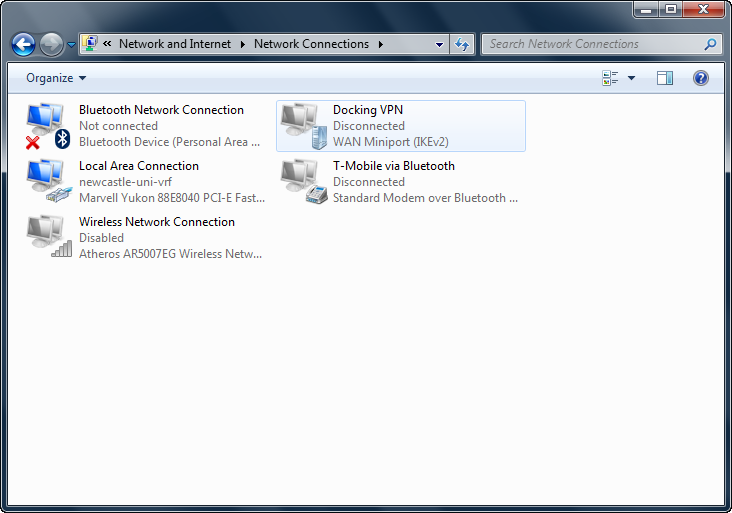Click the Forward navigation arrow
Image resolution: width=732 pixels, height=513 pixels.
51,44
